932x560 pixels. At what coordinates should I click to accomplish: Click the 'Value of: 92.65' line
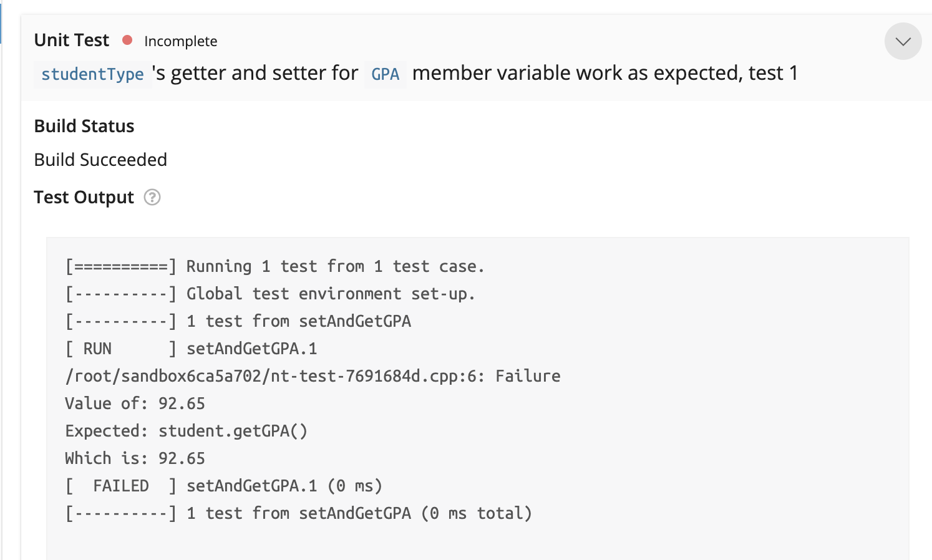(x=135, y=403)
